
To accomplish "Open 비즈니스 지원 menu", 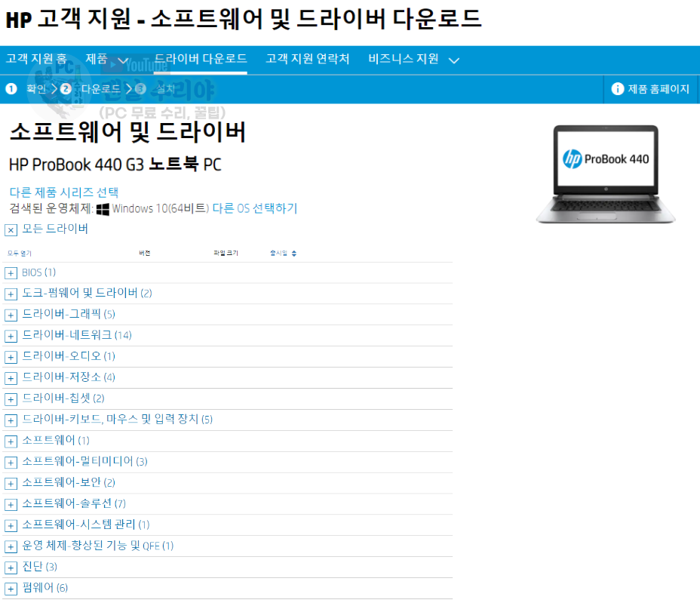I will pos(404,59).
